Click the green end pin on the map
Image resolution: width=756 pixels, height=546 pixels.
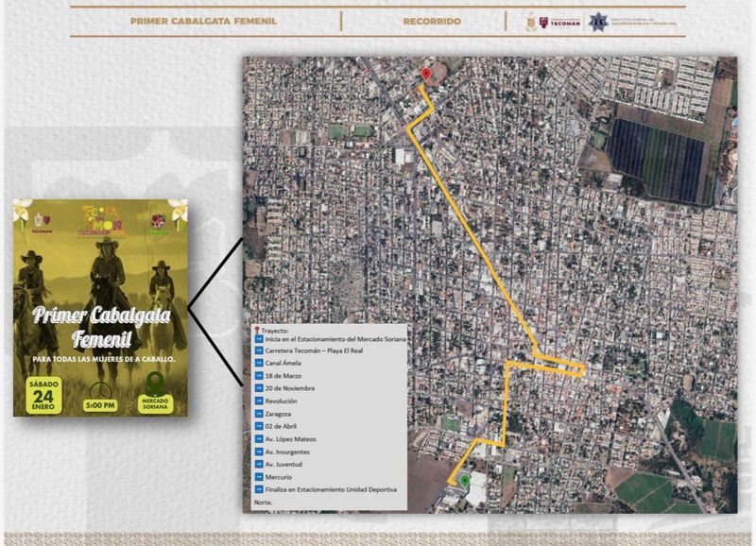tap(464, 481)
